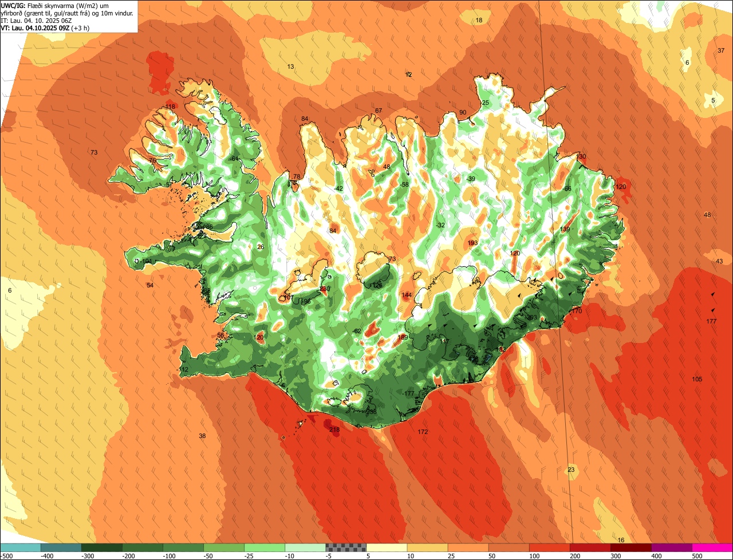Click the magenta legend swatch right of 500
The image size is (733, 560).
point(712,547)
